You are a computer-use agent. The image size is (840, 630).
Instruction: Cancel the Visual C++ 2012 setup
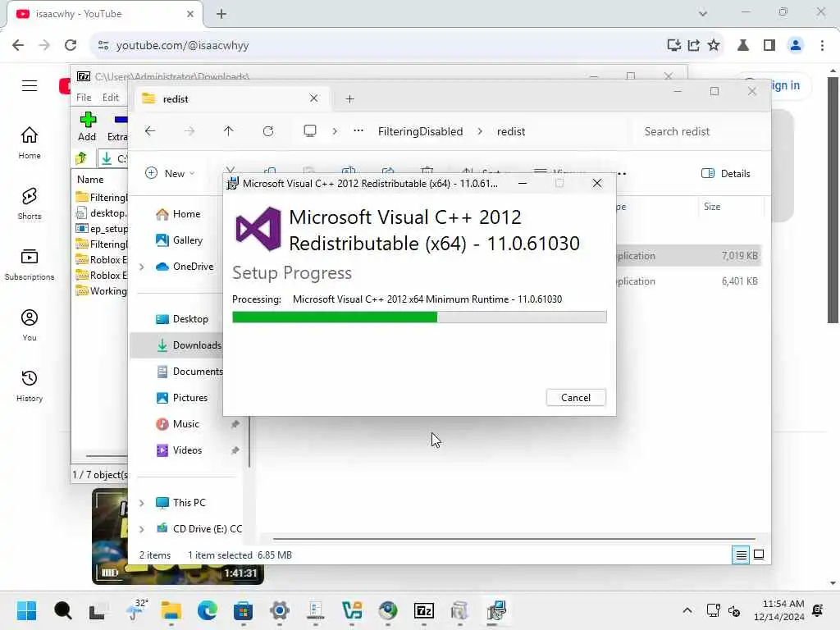(x=575, y=398)
